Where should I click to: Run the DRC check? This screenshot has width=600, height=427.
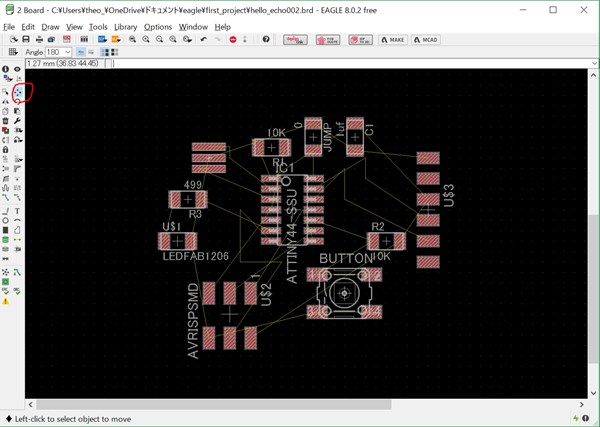[18, 292]
